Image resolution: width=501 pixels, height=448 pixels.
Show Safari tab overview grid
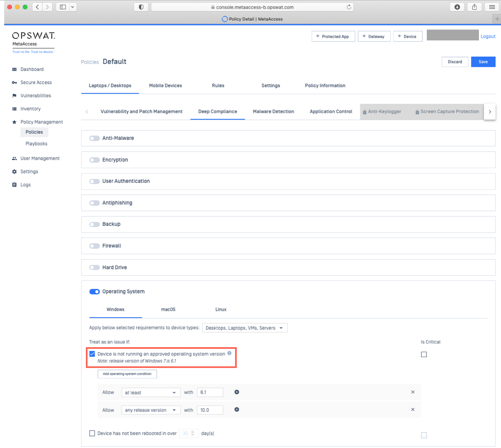pos(492,7)
